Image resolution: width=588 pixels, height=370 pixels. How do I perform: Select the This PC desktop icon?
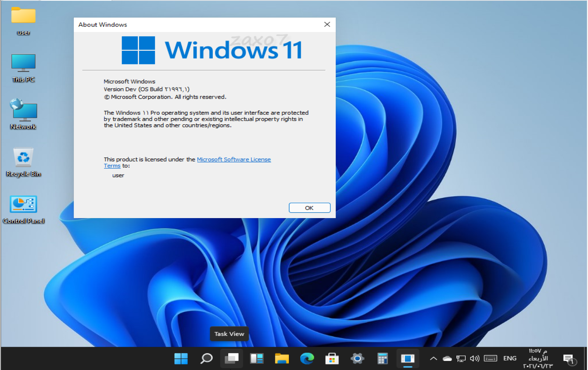coord(23,68)
